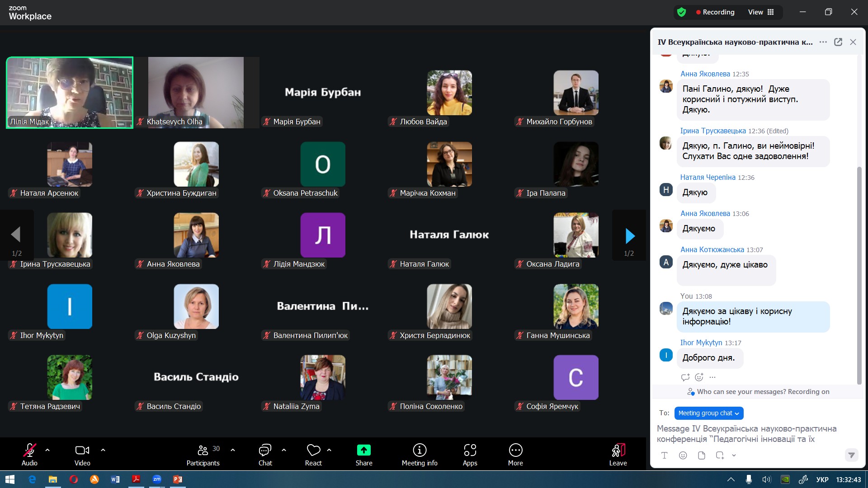Image resolution: width=868 pixels, height=488 pixels.
Task: Click the More options icon in toolbar
Action: pyautogui.click(x=515, y=455)
